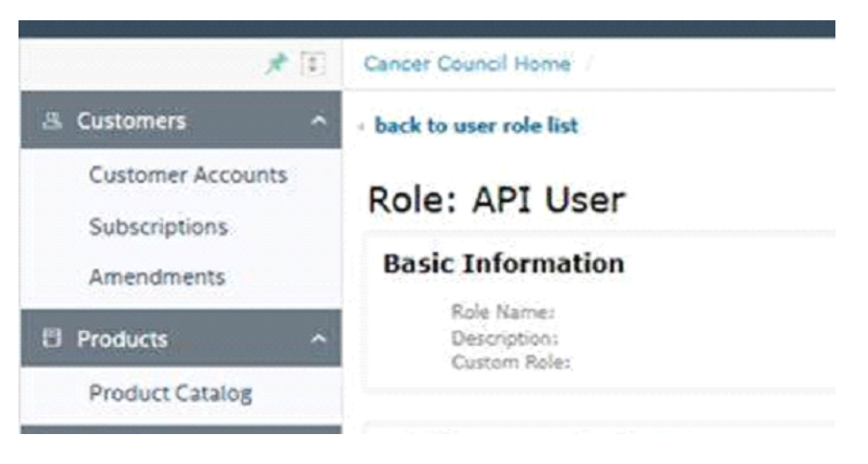Click the Description field label
868x464 pixels.
(x=504, y=338)
